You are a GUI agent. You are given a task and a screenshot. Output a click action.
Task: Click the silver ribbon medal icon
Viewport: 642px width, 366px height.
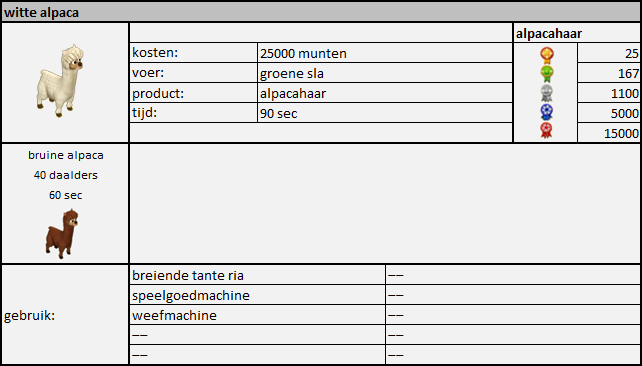coord(547,93)
